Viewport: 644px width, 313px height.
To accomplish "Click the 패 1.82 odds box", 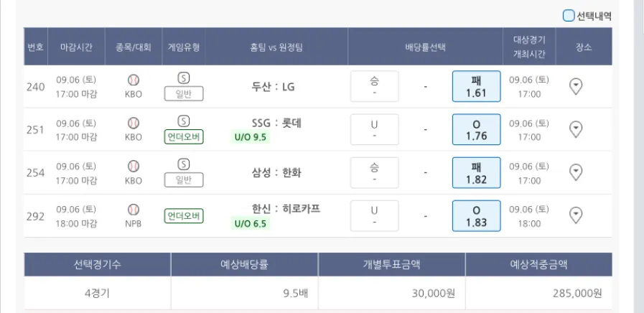I will coord(475,172).
